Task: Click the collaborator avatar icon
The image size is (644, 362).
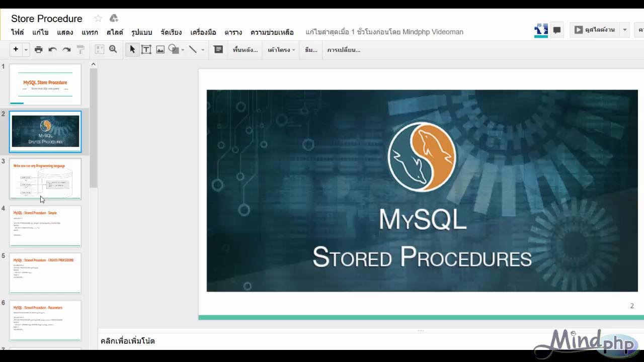Action: pos(541,30)
